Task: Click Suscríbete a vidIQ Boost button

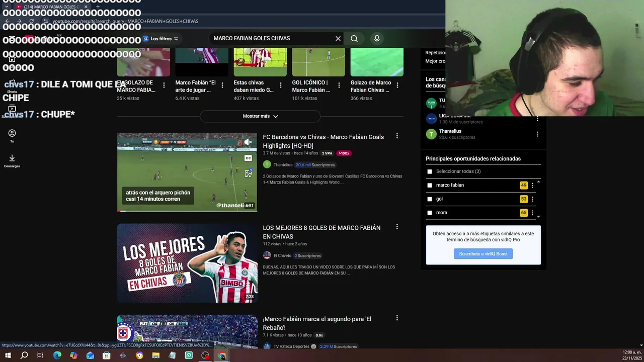Action: tap(483, 254)
